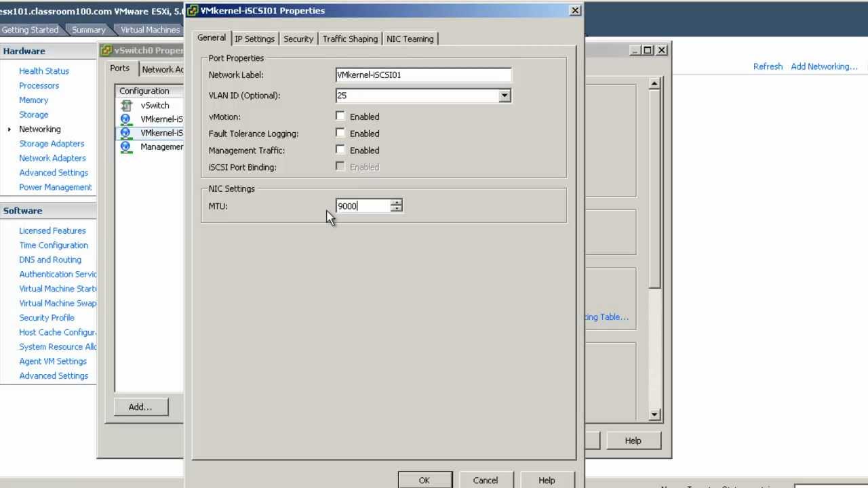Open Memory under Hardware

click(33, 100)
